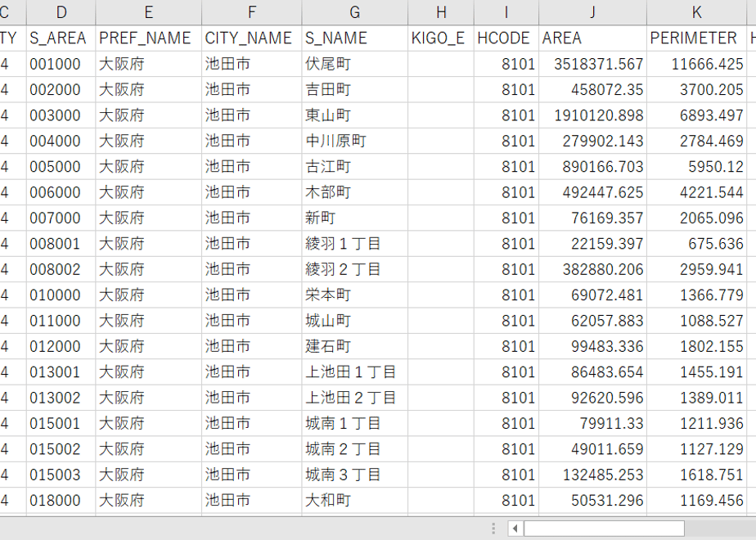Select cell with S_AREA 013002

pos(61,398)
